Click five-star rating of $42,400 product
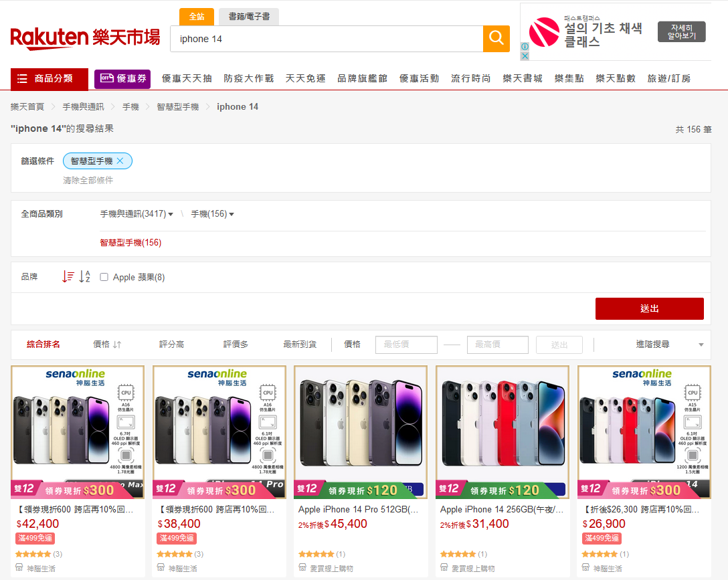728x580 pixels. pyautogui.click(x=33, y=554)
